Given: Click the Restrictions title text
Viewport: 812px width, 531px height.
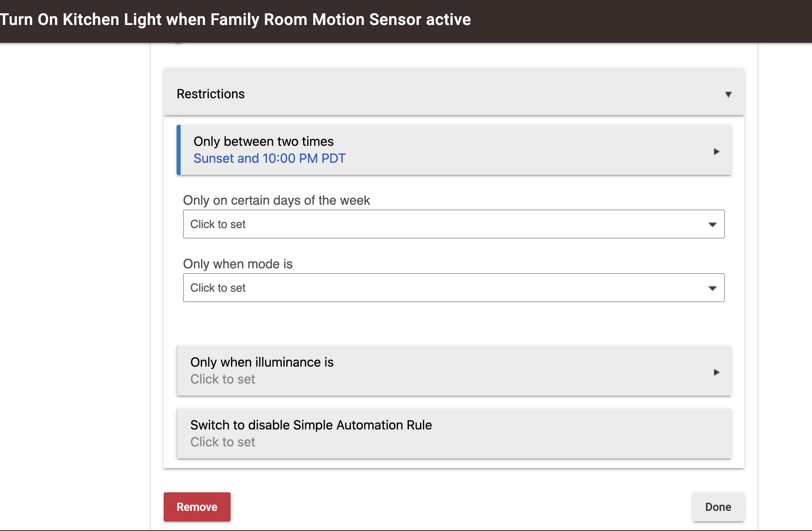Looking at the screenshot, I should (210, 94).
